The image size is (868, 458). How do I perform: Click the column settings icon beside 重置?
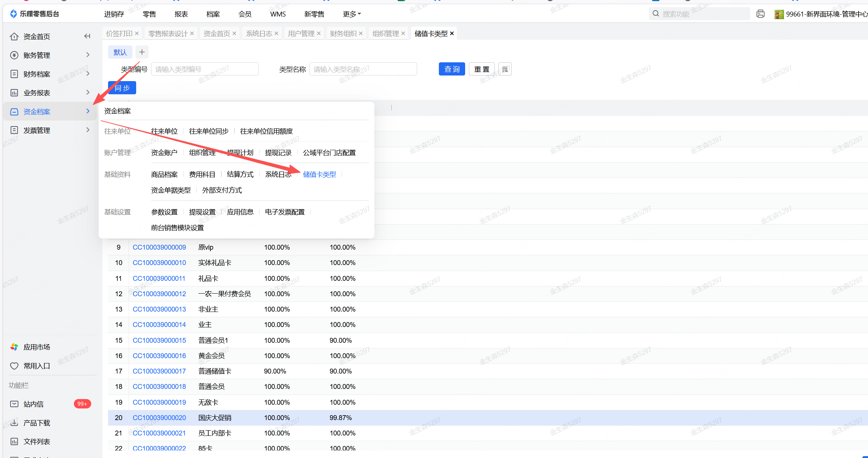505,69
